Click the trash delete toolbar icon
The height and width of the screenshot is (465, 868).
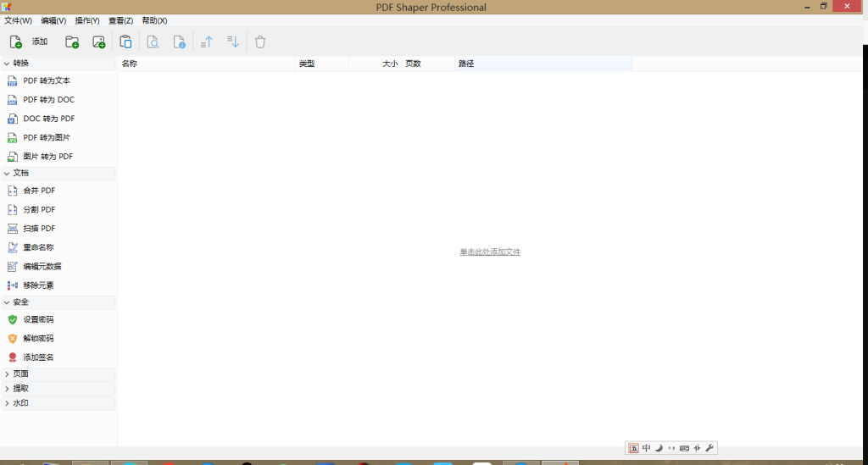point(260,42)
